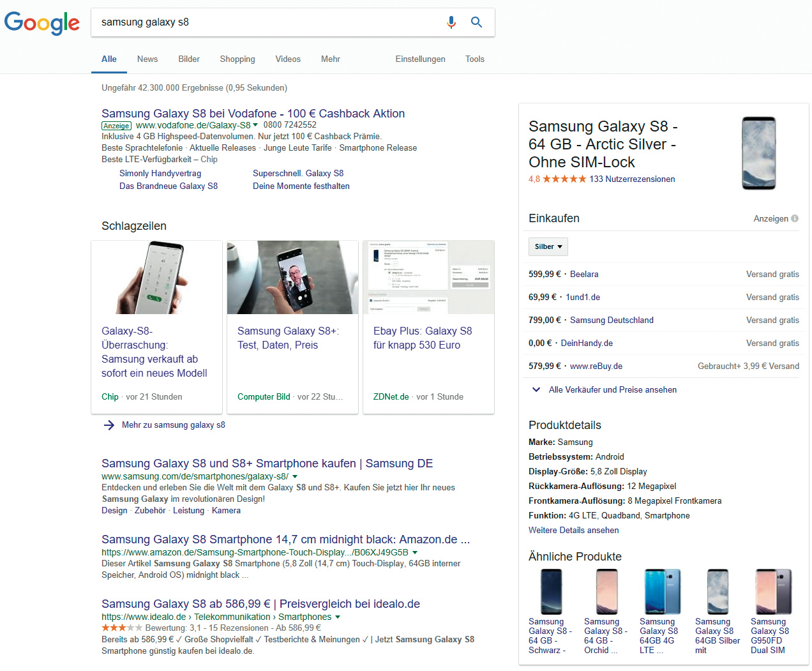Open similar product Galaxy S8 64GB Silber
This screenshot has height=671, width=812.
718,612
